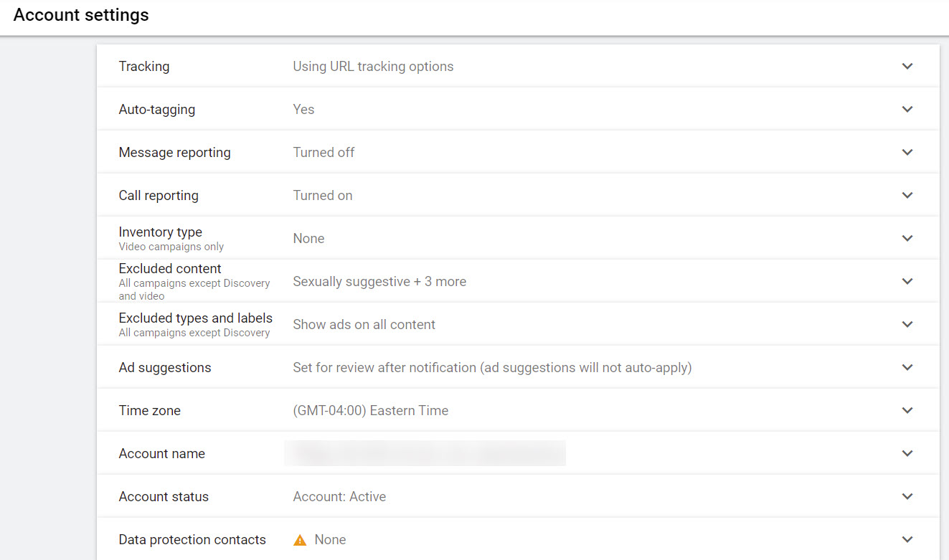Image resolution: width=949 pixels, height=560 pixels.
Task: Expand the Excluded types and labels row
Action: pyautogui.click(x=907, y=324)
